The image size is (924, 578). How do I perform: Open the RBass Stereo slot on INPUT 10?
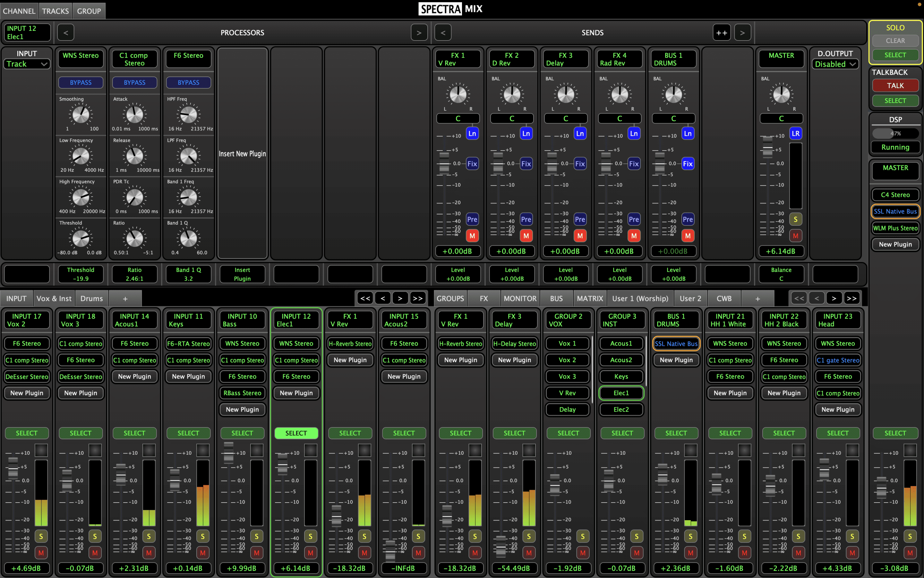pos(242,393)
